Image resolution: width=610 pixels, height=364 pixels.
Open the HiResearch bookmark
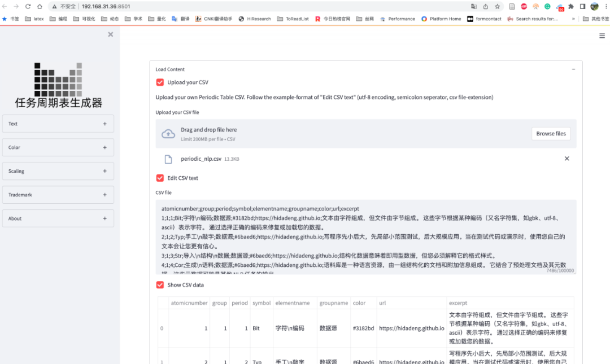254,19
